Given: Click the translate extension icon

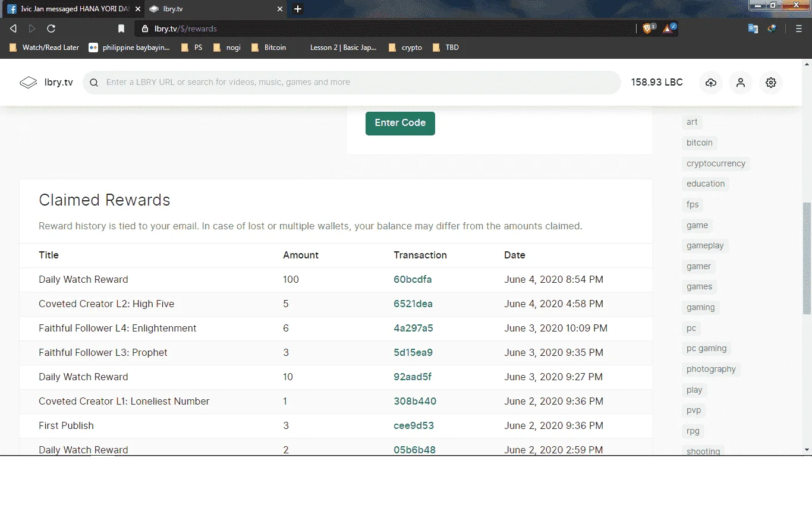Looking at the screenshot, I should pyautogui.click(x=753, y=29).
